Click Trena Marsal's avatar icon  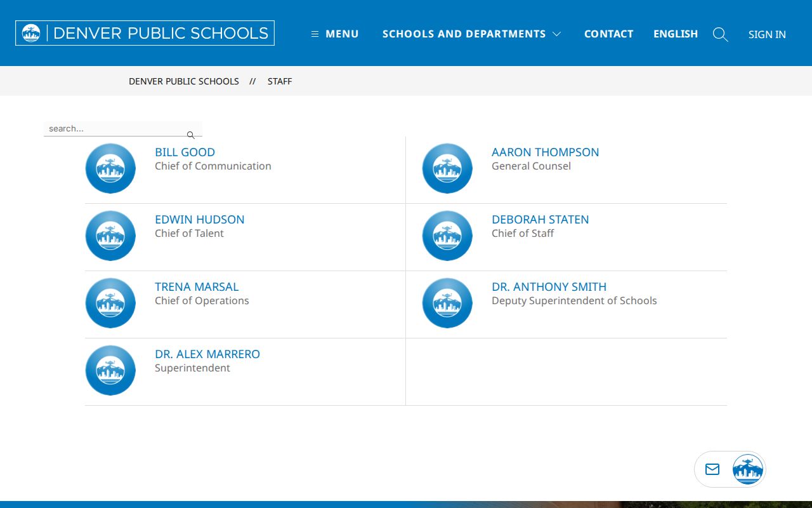[110, 303]
